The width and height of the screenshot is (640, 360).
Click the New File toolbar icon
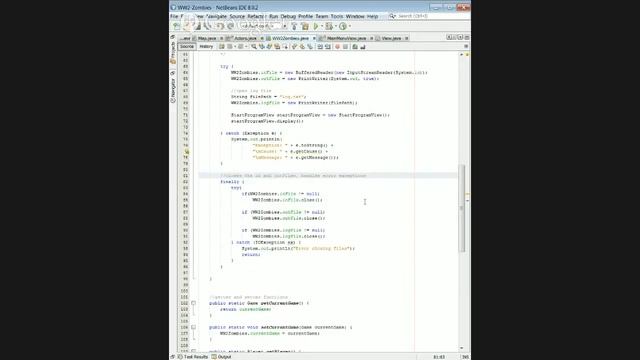[175, 26]
